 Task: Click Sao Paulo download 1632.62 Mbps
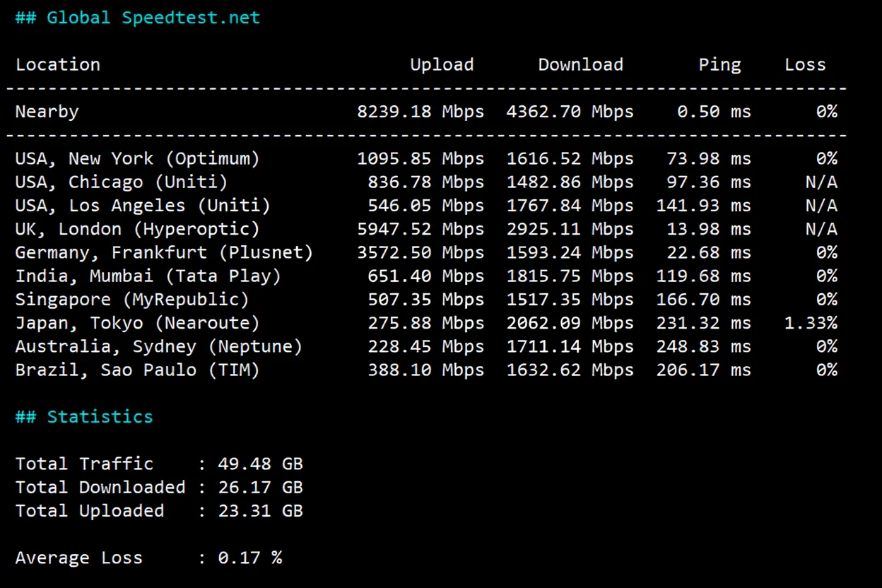point(570,370)
